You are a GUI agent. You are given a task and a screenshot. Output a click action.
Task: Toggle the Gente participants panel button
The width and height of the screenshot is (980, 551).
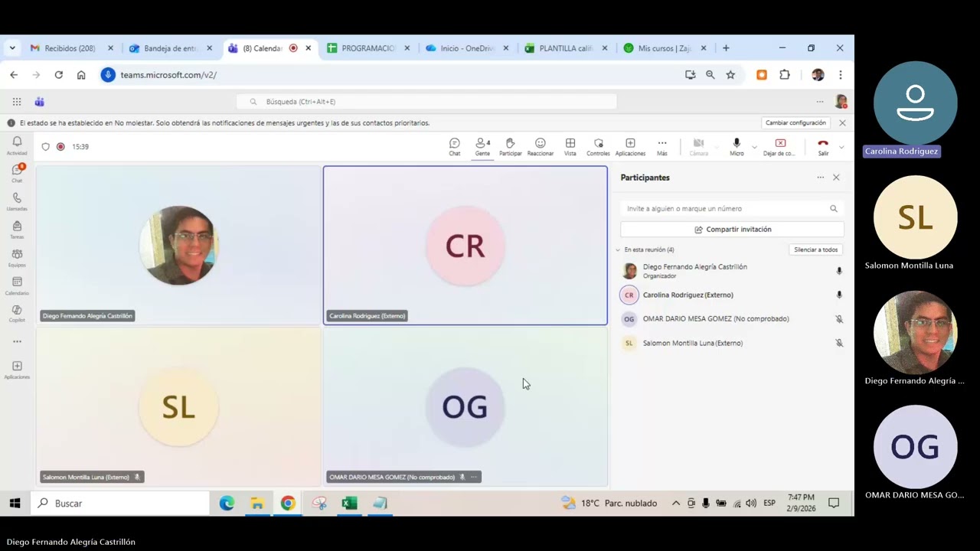[x=482, y=147]
